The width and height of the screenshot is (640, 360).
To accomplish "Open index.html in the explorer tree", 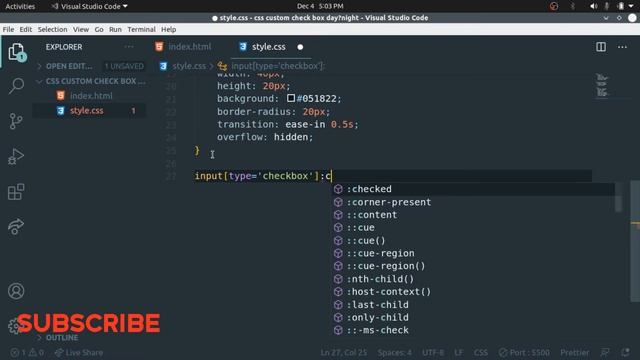I will 91,96.
